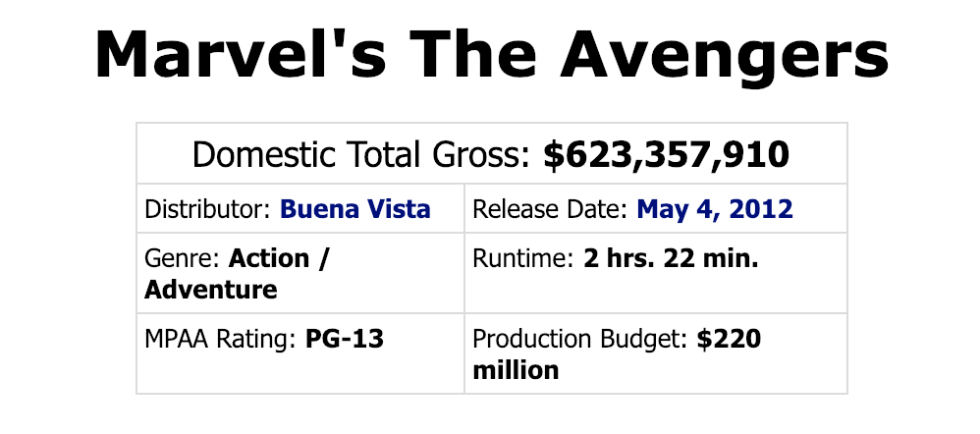The height and width of the screenshot is (434, 980).
Task: Click the Runtime label text
Action: tap(524, 259)
